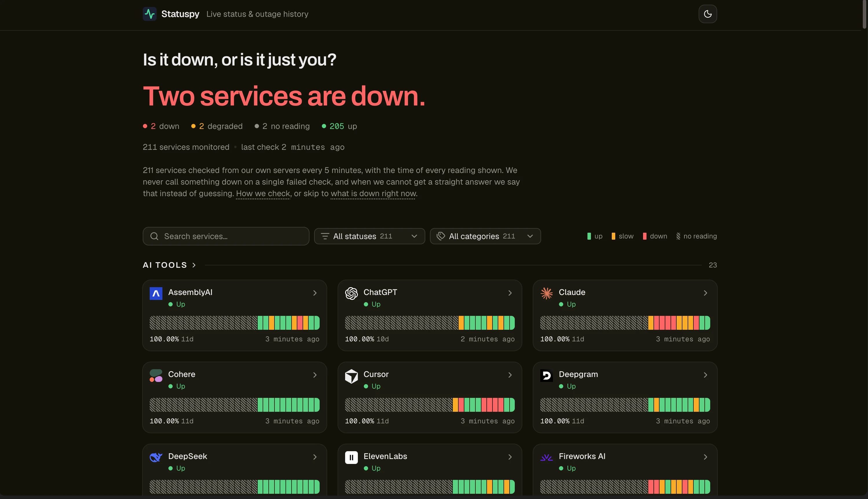Follow the "How we check" link
Image resolution: width=868 pixels, height=499 pixels.
[263, 194]
